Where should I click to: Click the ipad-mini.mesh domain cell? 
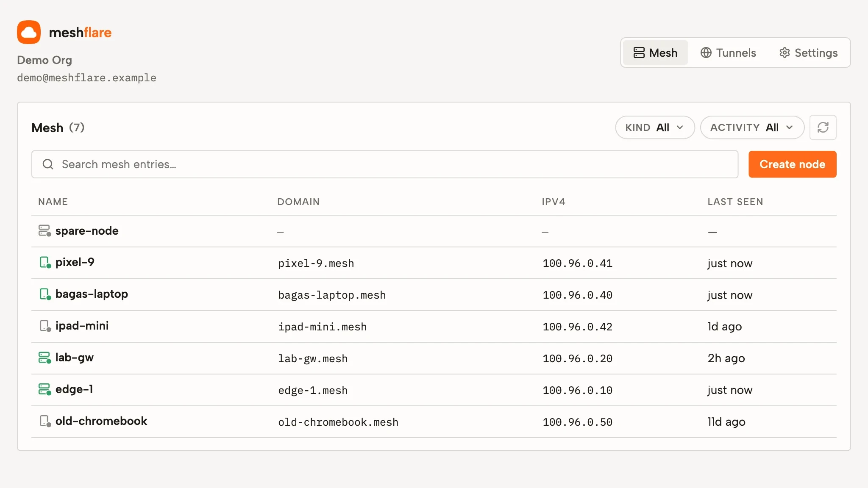coord(323,327)
